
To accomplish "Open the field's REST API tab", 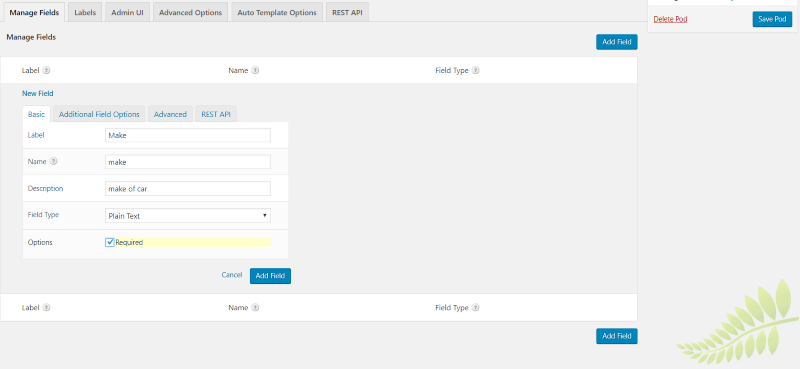I will pos(216,114).
